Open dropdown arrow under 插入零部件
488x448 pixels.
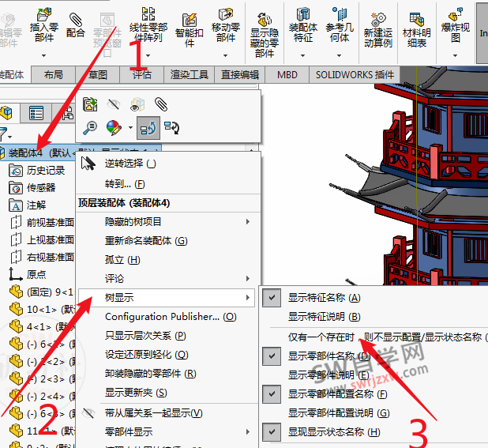point(43,56)
